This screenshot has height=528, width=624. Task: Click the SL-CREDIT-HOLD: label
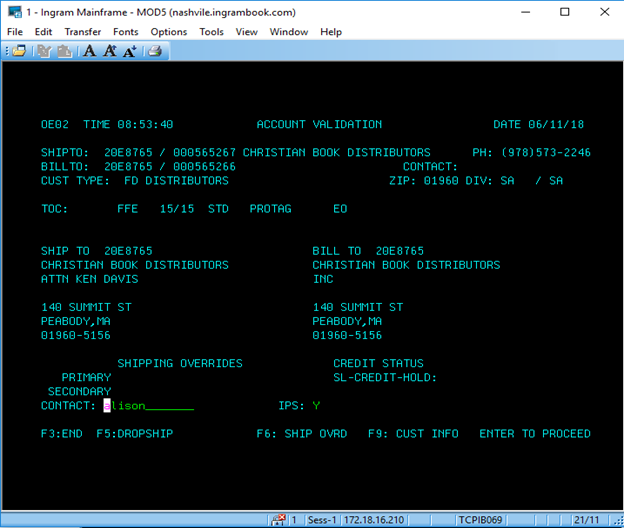(385, 377)
